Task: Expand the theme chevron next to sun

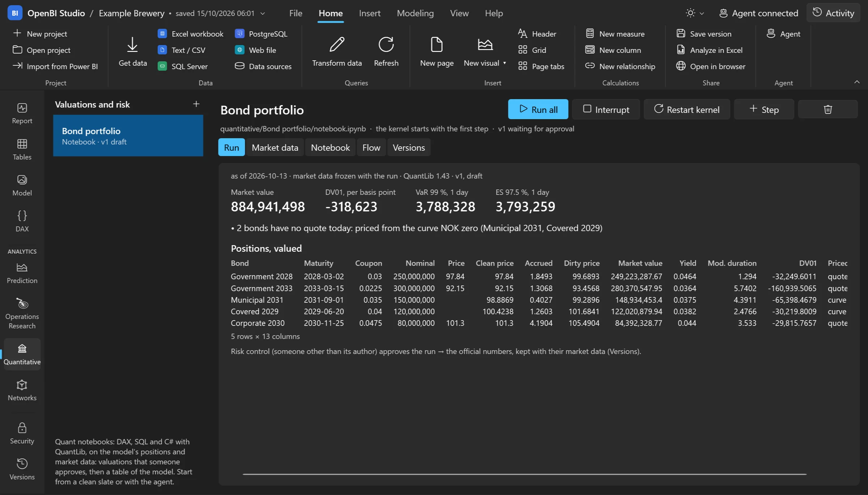Action: click(x=702, y=13)
